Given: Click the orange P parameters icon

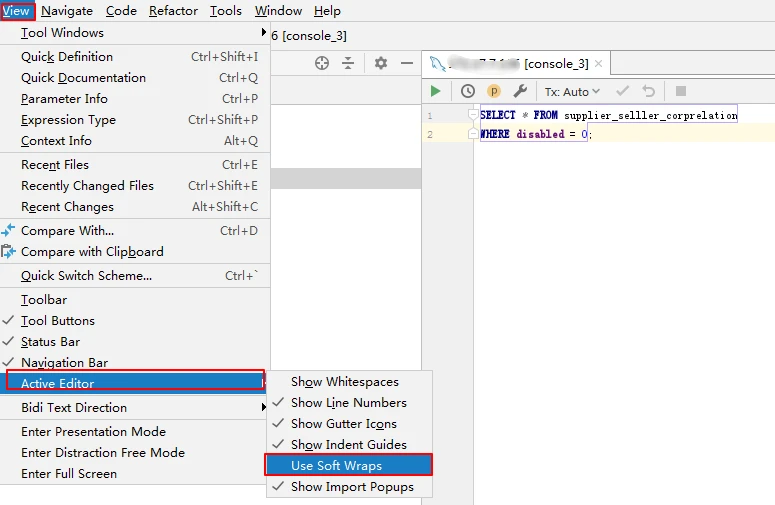Looking at the screenshot, I should coord(494,91).
